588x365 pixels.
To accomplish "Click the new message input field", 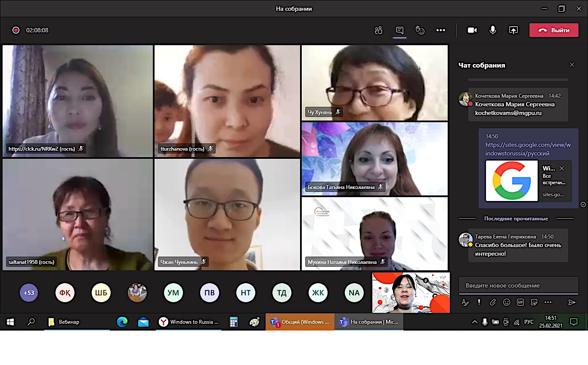I will click(518, 285).
